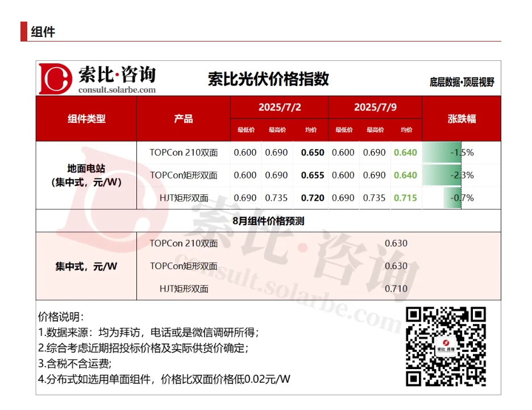This screenshot has width=532, height=410.
Task: Click the 价格说明 notes heading
Action: 61,317
